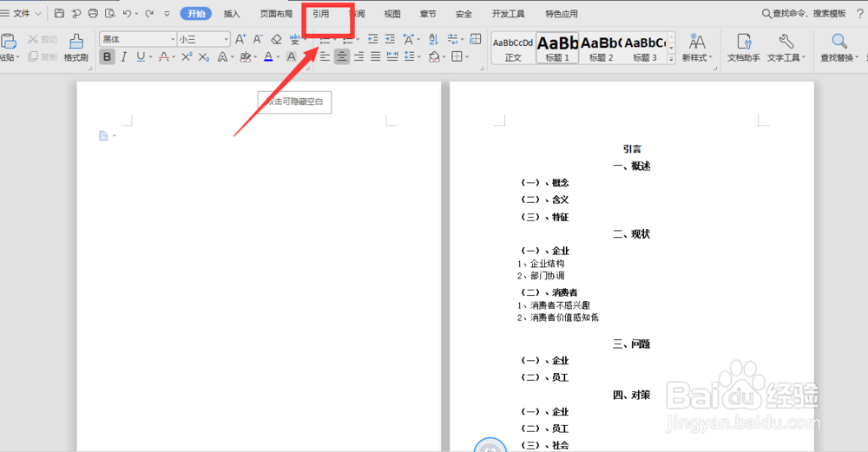Viewport: 868px width, 452px height.
Task: Apply the 标题 3 style
Action: pyautogui.click(x=645, y=48)
